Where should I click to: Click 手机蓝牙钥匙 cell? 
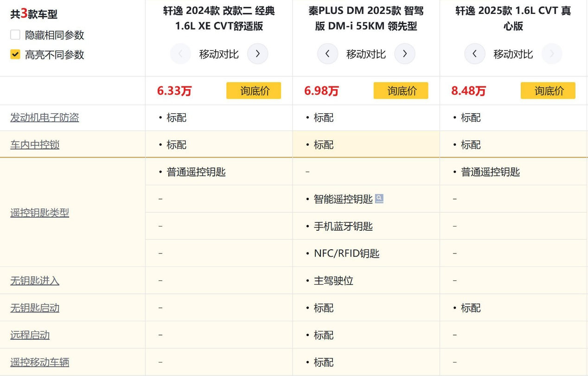pyautogui.click(x=343, y=226)
